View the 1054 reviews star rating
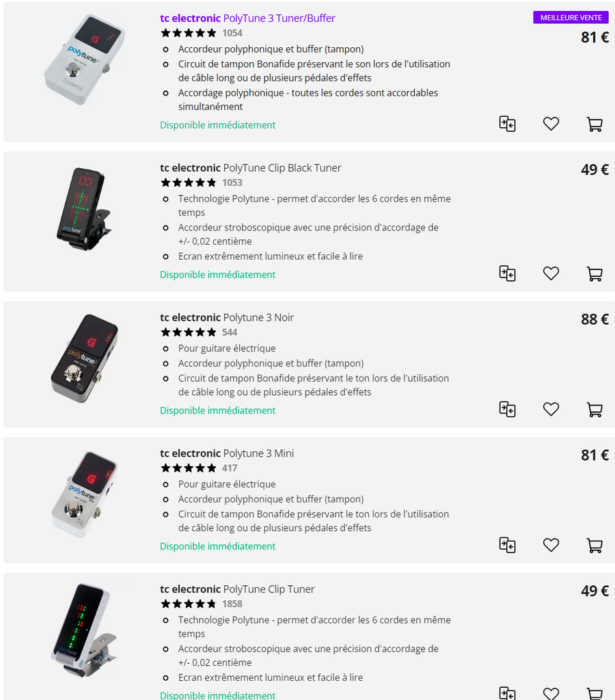Screen dimensions: 615x700 (189, 33)
